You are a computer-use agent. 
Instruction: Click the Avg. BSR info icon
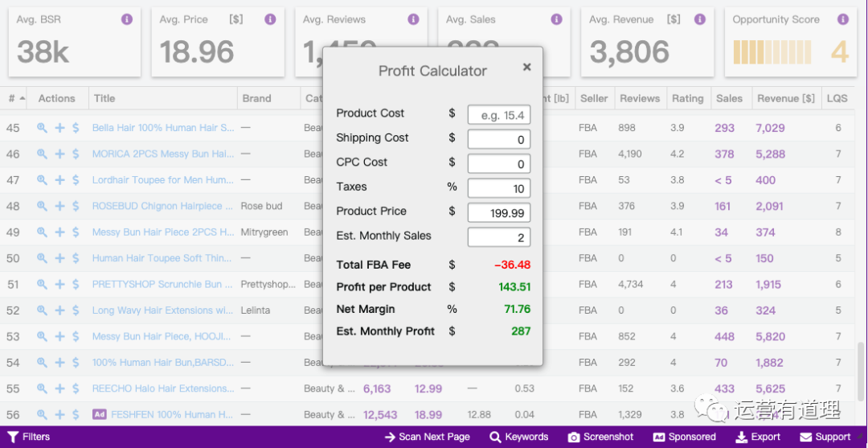(127, 19)
